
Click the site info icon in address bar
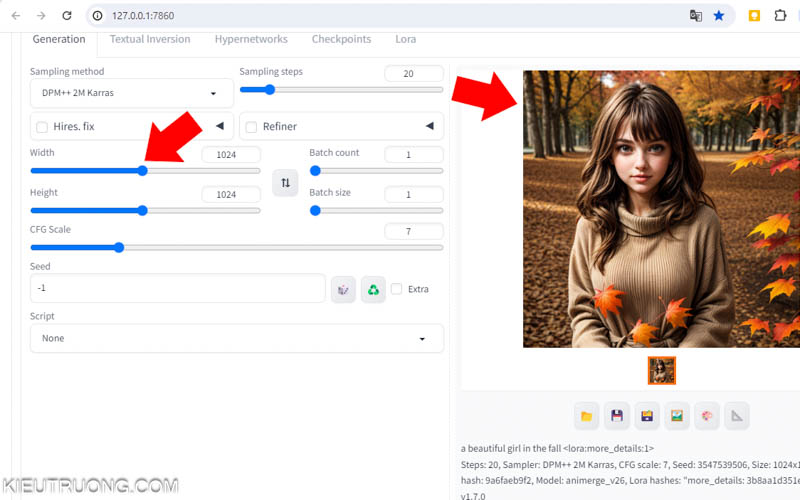97,16
